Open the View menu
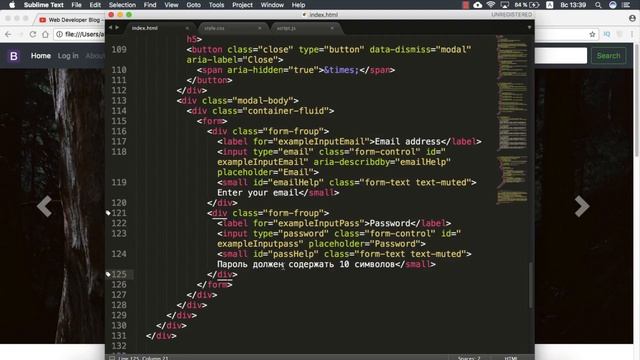Image resolution: width=640 pixels, height=360 pixels. (171, 5)
